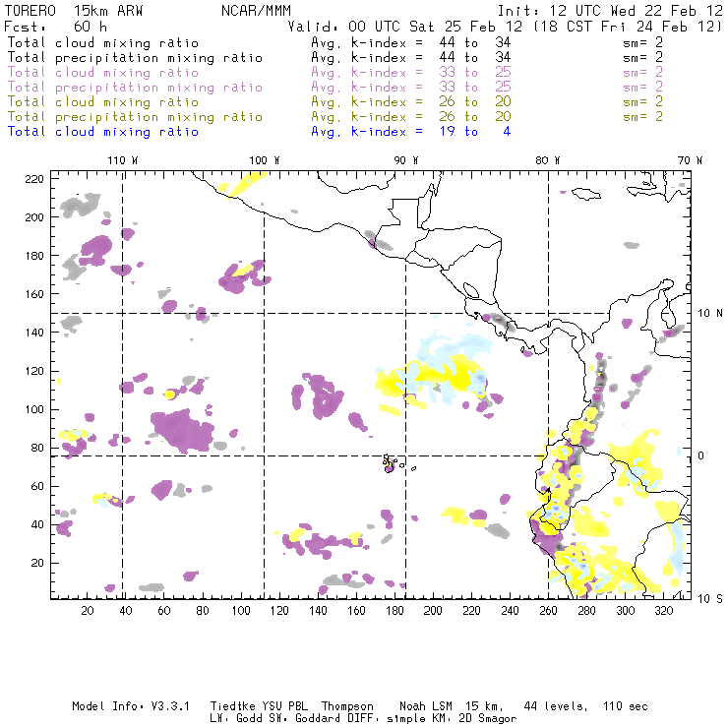The image size is (728, 728).
Task: Select the "NCAR/MMM" header label
Action: pyautogui.click(x=256, y=10)
